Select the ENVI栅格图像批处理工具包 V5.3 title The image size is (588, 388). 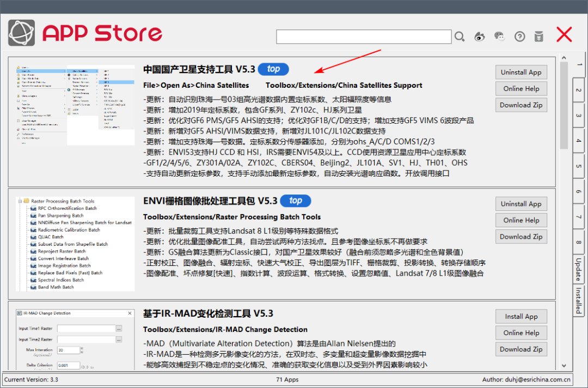click(210, 201)
